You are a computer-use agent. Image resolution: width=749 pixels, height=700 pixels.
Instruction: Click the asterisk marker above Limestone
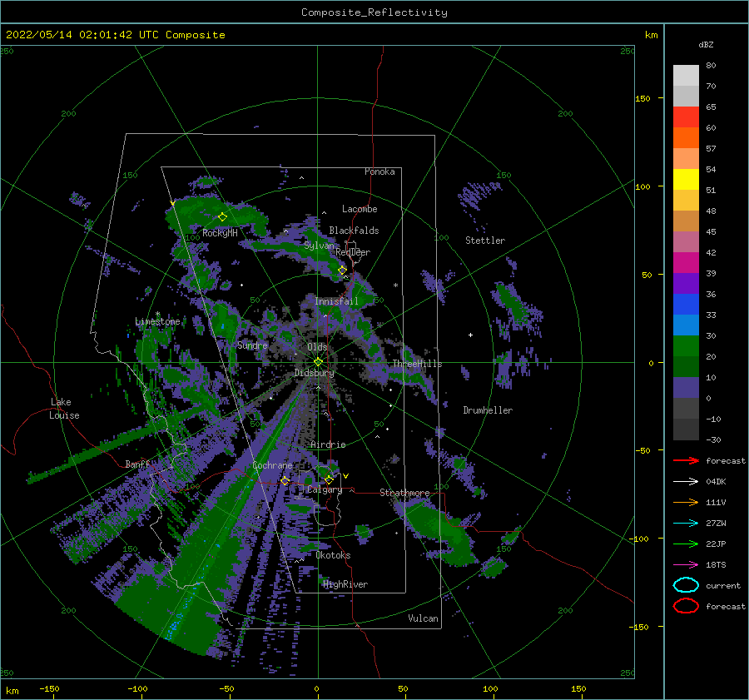pyautogui.click(x=157, y=315)
